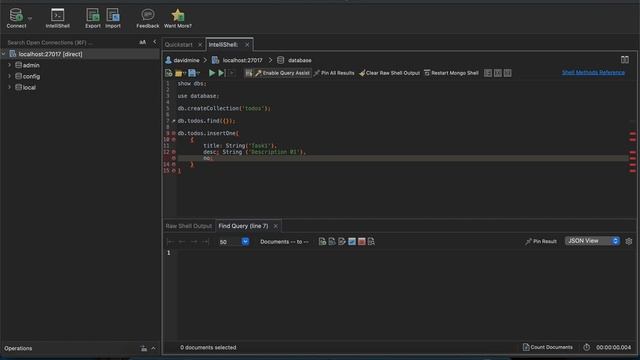Viewport: 640px width, 360px height.
Task: Send Feedback via toolbar icon
Action: [x=147, y=18]
